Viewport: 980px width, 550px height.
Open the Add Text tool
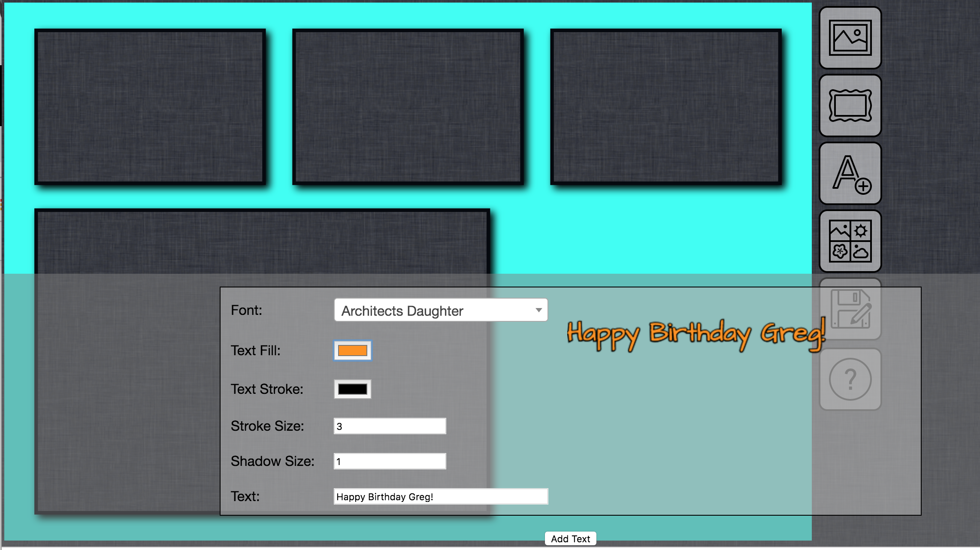850,174
